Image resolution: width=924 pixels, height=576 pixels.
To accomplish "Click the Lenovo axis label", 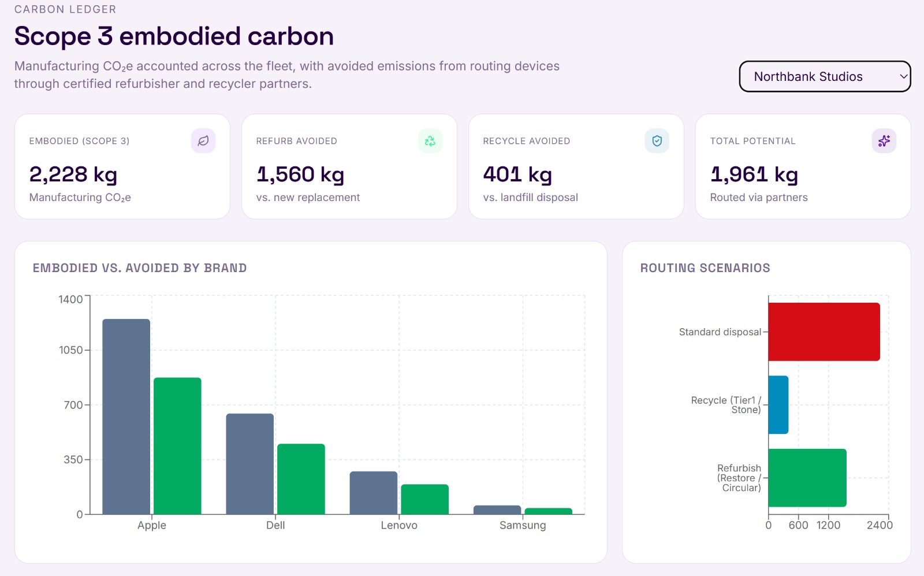I will point(399,525).
